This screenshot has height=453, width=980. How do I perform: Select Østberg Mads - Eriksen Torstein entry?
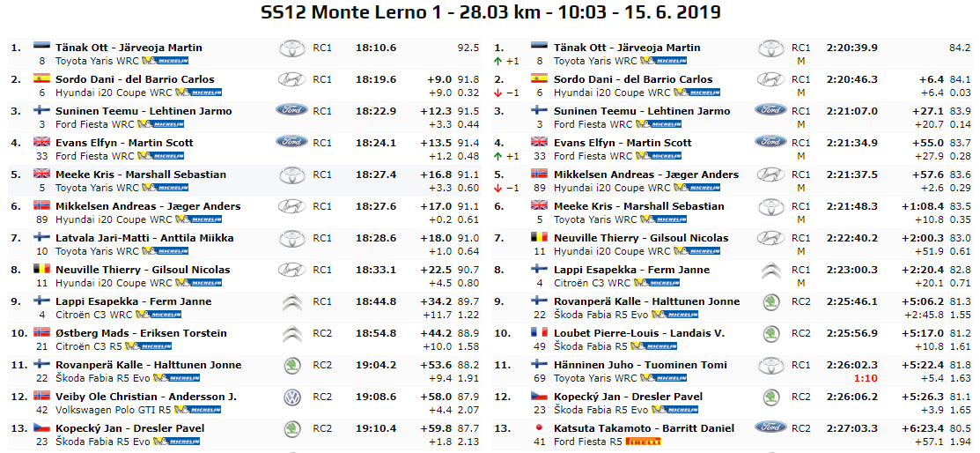click(141, 333)
